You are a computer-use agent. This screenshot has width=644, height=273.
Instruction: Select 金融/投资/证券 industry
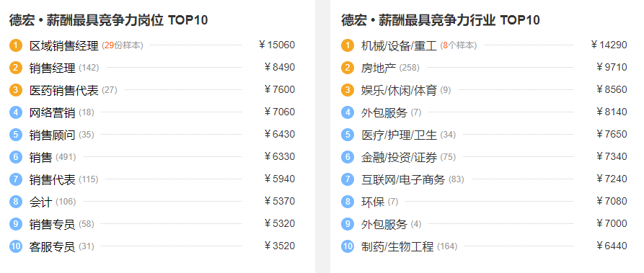[x=399, y=157]
